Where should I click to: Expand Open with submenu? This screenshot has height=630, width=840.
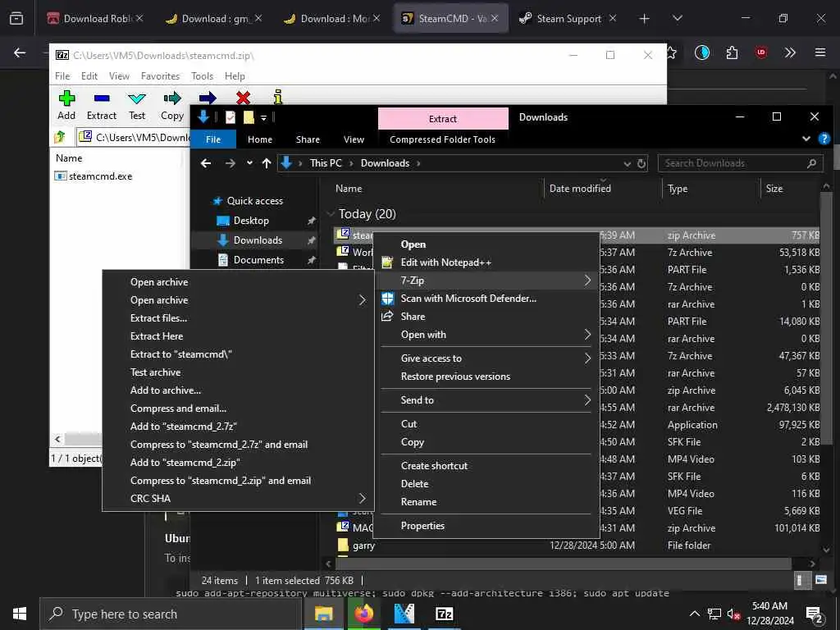[x=486, y=335]
